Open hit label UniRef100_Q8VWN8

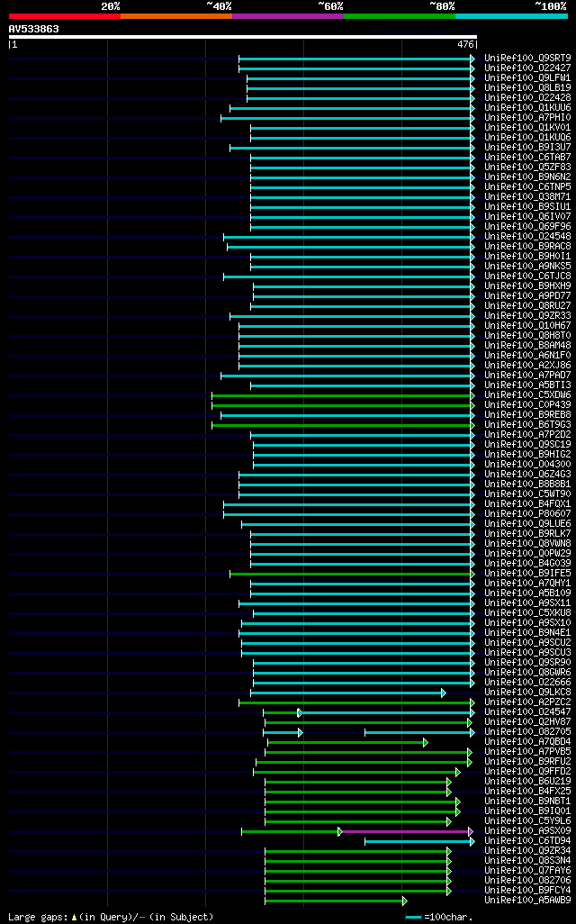click(x=527, y=543)
